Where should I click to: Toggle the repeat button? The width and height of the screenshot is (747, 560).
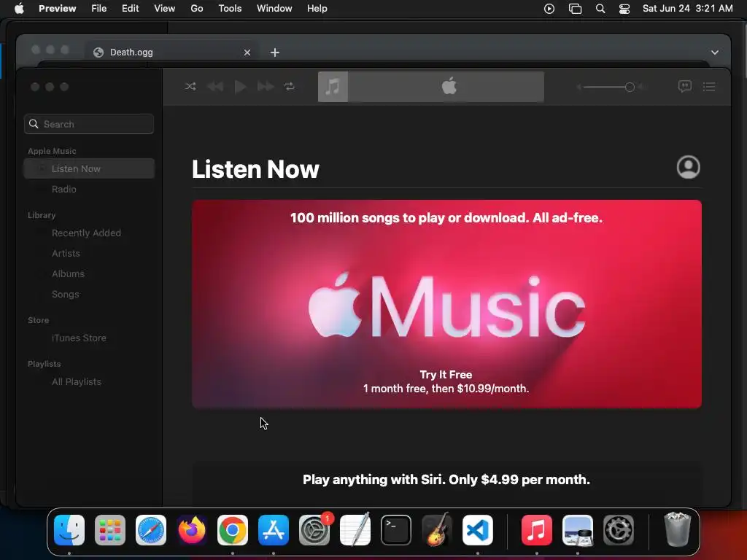[290, 87]
